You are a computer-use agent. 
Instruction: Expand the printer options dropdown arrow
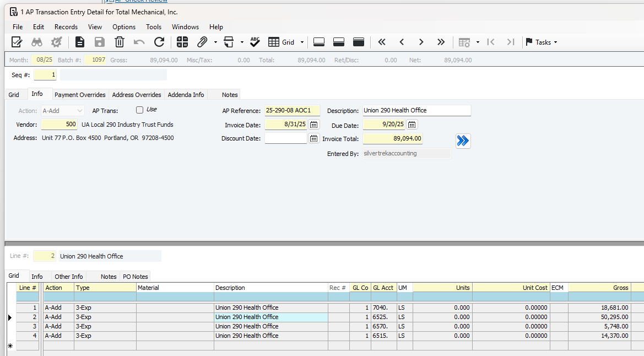(242, 42)
